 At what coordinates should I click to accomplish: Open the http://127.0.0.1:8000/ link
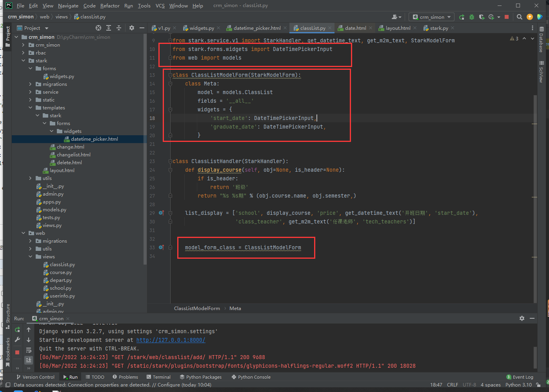point(171,340)
